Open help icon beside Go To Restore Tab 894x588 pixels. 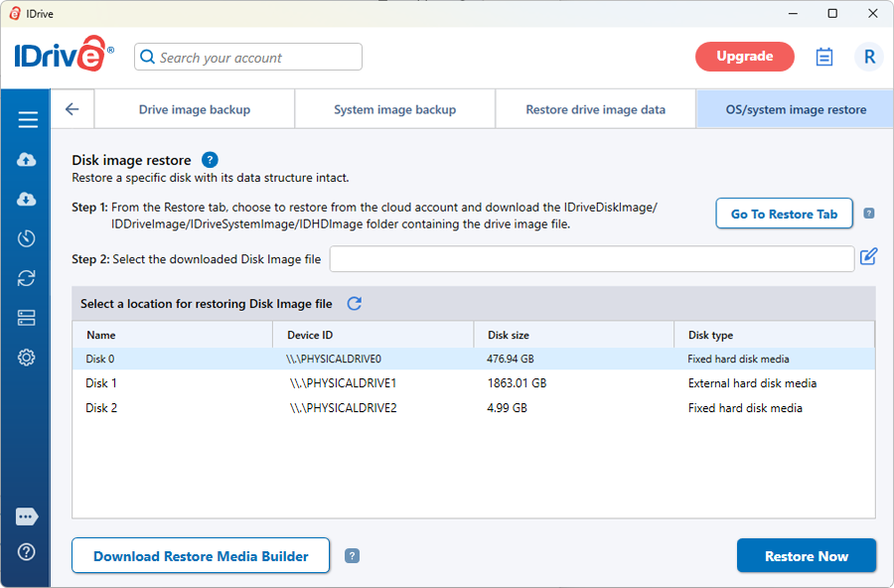[x=869, y=214]
